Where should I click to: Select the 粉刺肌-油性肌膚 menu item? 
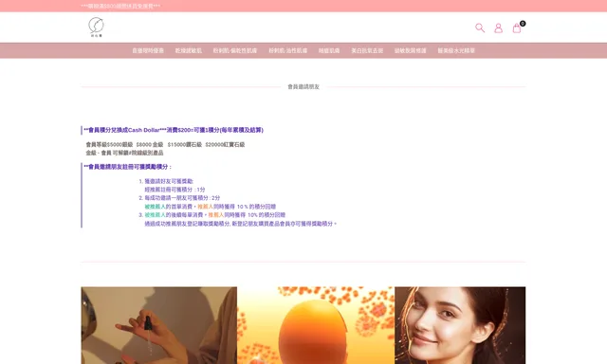[288, 50]
